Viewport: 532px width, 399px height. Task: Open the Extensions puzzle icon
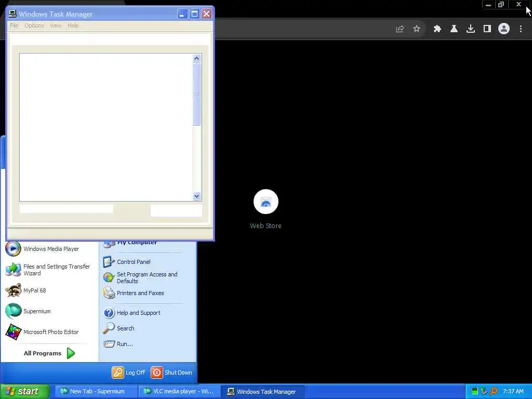pos(437,29)
